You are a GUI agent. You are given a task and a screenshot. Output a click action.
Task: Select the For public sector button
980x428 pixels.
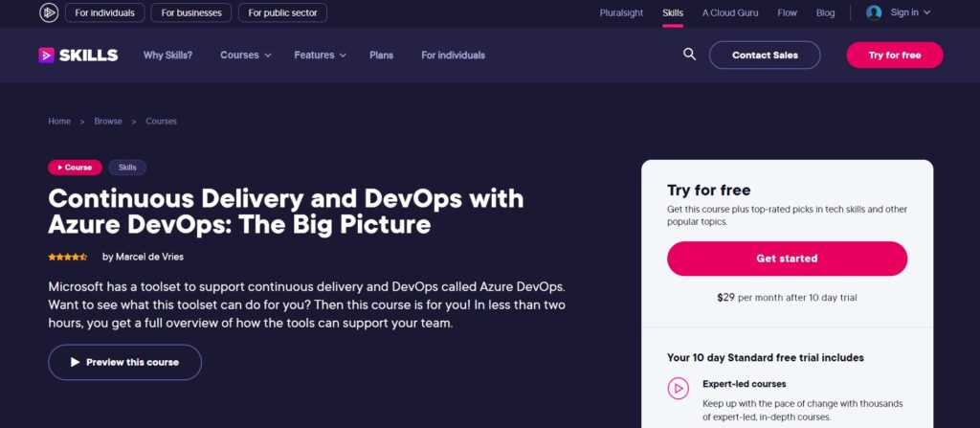pos(282,12)
